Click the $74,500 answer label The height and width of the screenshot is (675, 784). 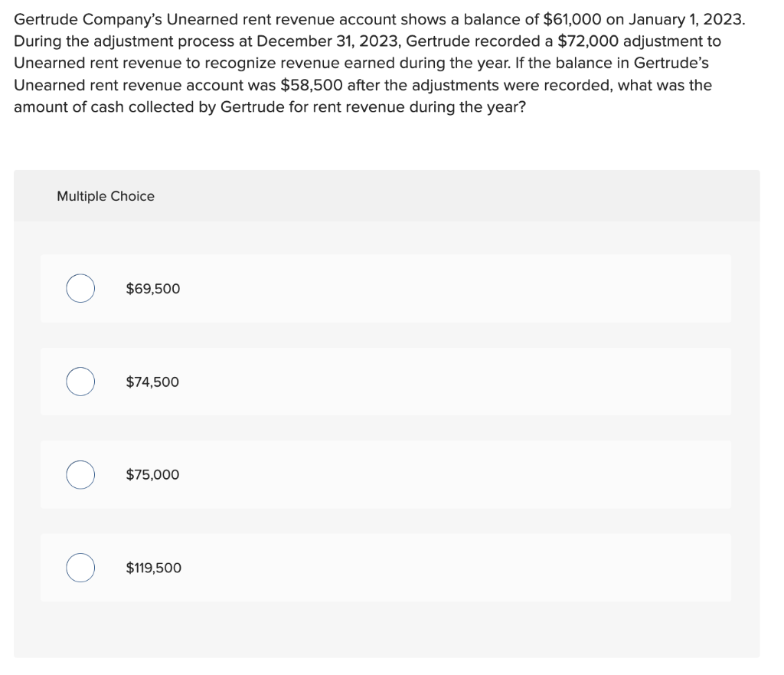pyautogui.click(x=152, y=382)
